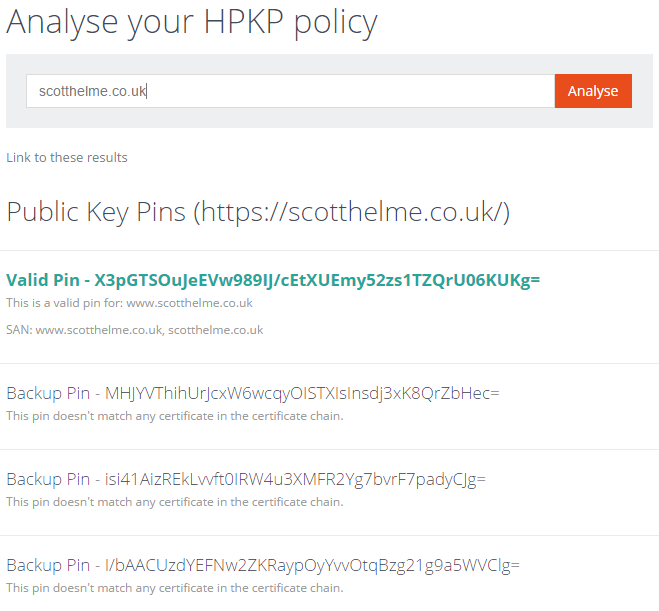This screenshot has width=659, height=611.
Task: Click the https://scotthelme.co.uk/ URL in the heading
Action: (x=353, y=212)
